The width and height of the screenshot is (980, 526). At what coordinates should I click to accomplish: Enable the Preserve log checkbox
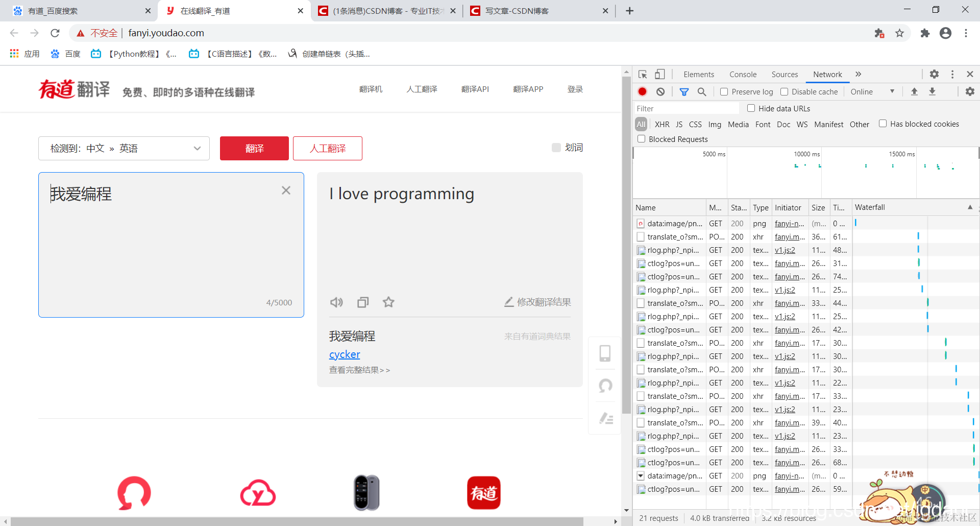[x=724, y=91]
